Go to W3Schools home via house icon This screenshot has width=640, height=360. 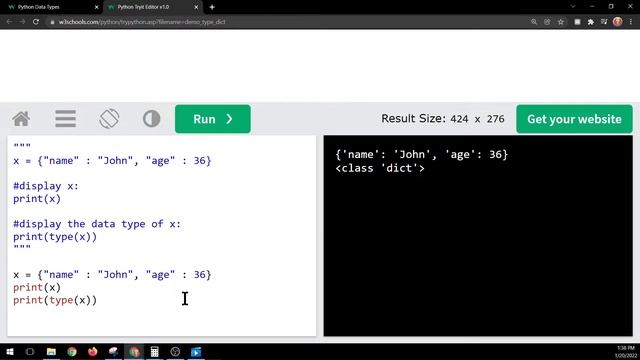tap(21, 119)
